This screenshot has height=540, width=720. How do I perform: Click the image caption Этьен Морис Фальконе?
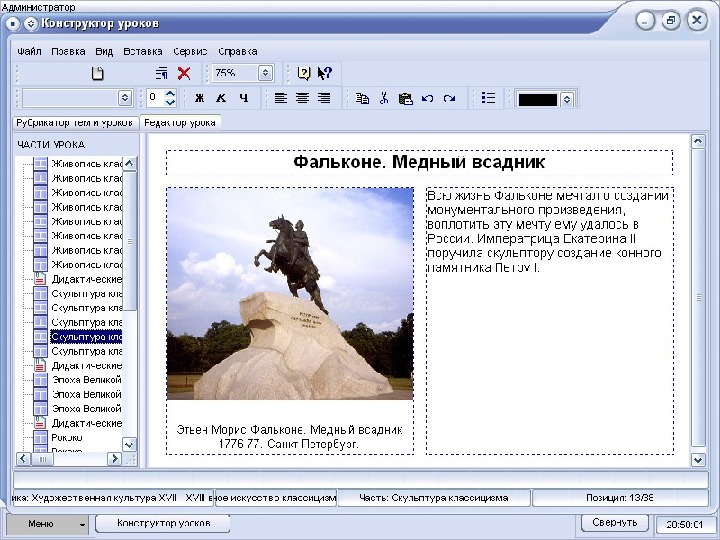[289, 437]
